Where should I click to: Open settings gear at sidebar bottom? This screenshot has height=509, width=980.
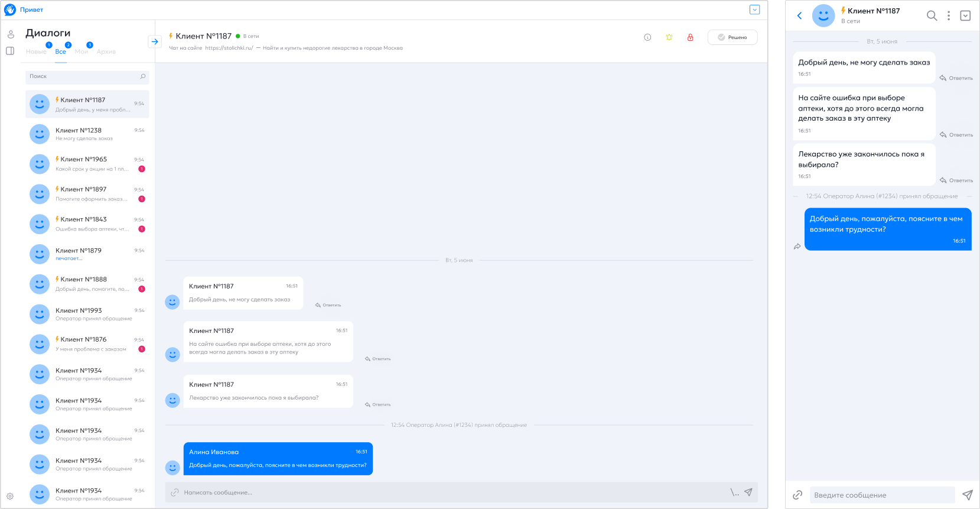10,497
